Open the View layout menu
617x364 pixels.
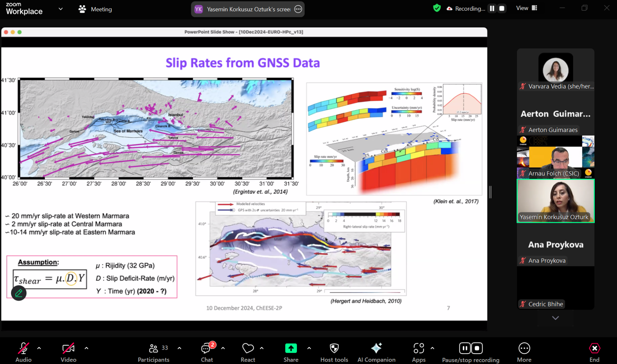[527, 8]
